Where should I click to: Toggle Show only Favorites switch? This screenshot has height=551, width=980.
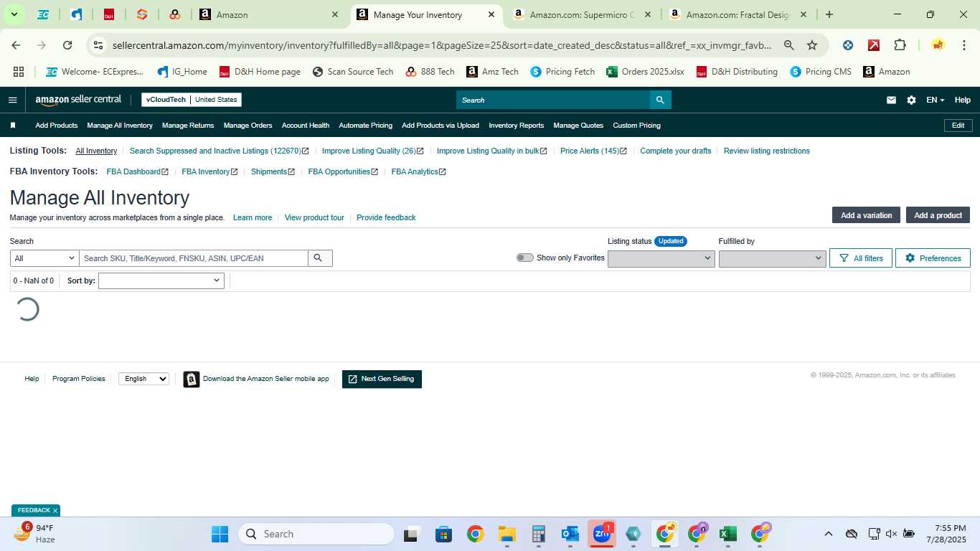point(524,258)
